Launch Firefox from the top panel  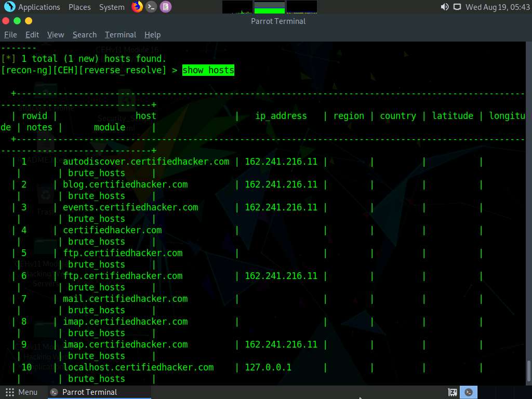point(137,7)
